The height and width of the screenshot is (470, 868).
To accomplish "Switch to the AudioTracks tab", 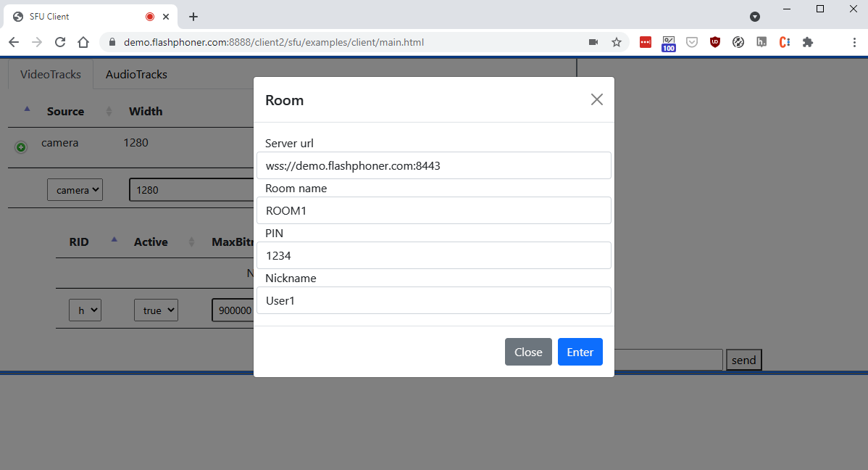I will (x=136, y=75).
